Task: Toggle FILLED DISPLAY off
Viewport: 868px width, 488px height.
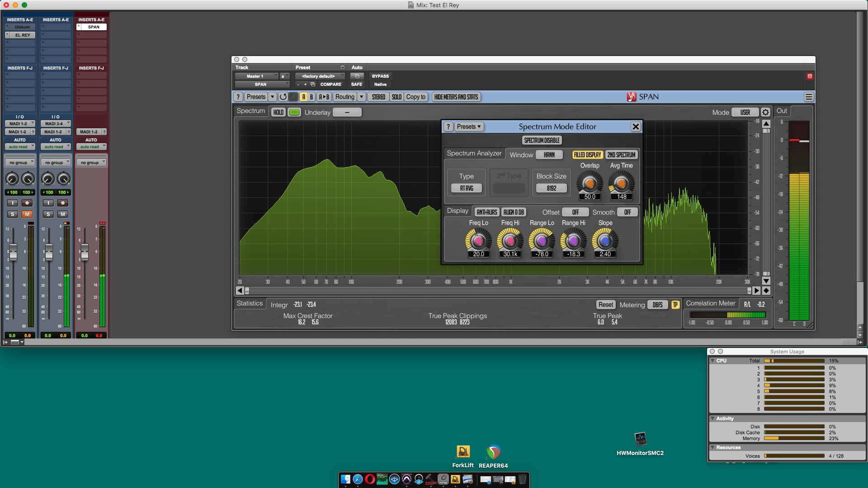Action: click(x=587, y=155)
